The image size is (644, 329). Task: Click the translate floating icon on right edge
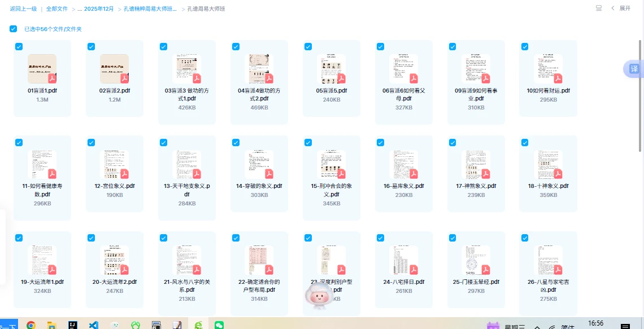[x=634, y=69]
